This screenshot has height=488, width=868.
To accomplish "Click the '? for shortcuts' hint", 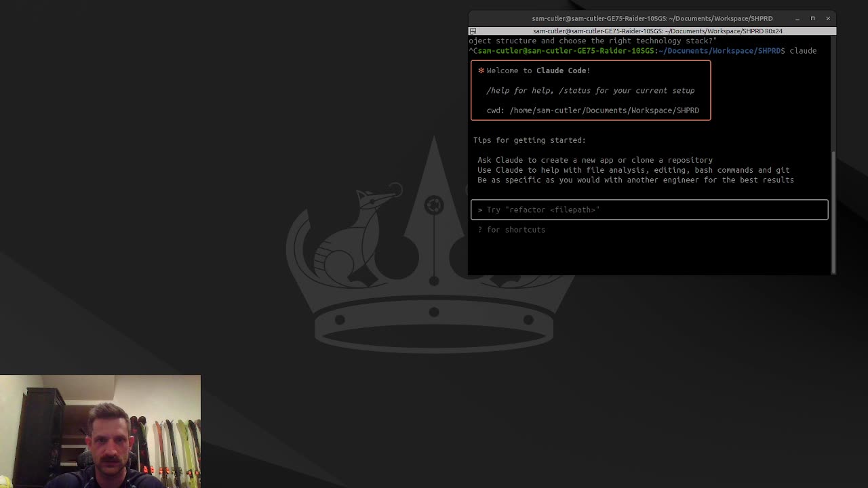I will coord(511,230).
